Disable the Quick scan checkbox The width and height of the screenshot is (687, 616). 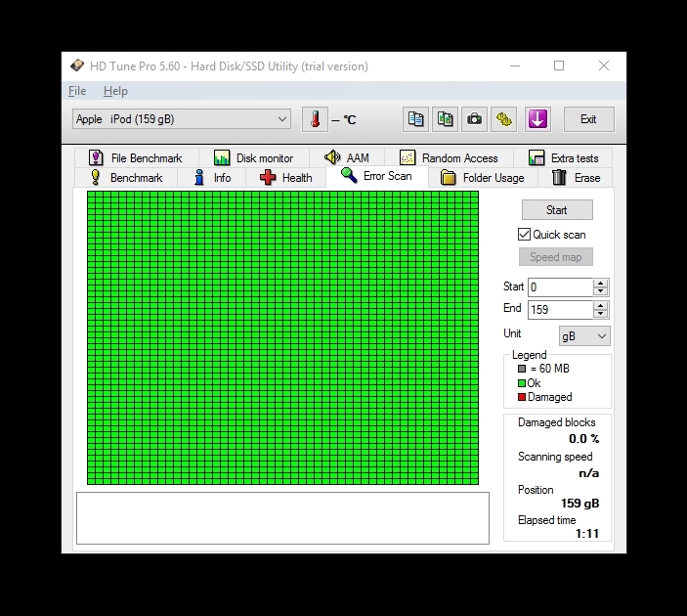pyautogui.click(x=525, y=235)
